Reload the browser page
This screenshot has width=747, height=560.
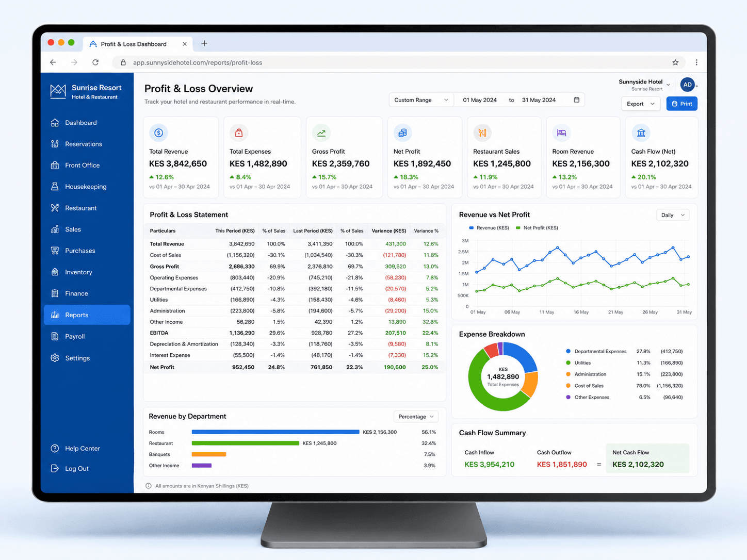[x=95, y=62]
